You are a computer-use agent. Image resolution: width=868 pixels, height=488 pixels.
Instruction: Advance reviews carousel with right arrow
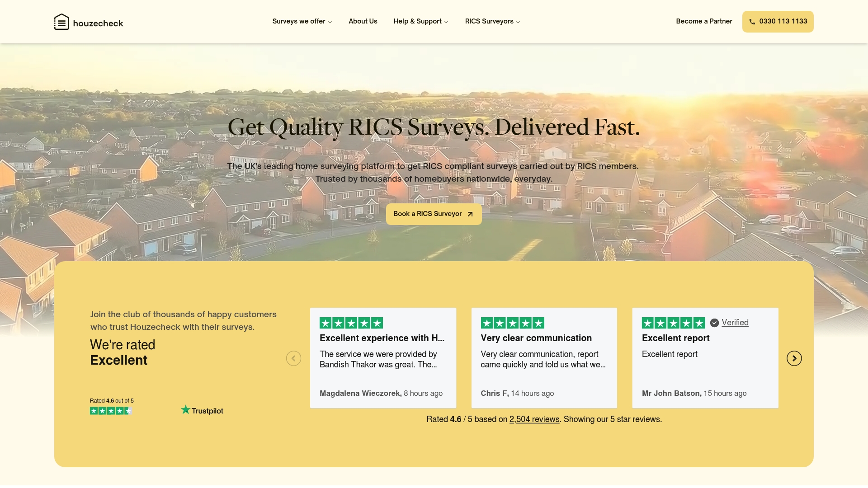tap(794, 358)
